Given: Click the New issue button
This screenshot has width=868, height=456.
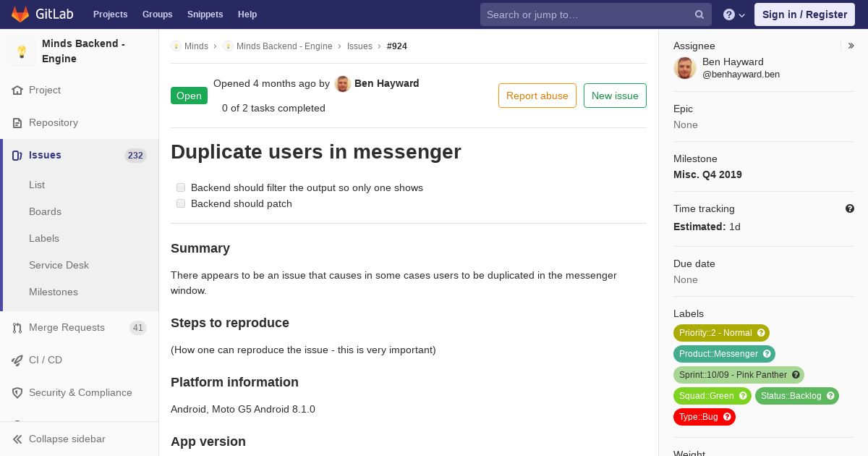Looking at the screenshot, I should click(615, 96).
